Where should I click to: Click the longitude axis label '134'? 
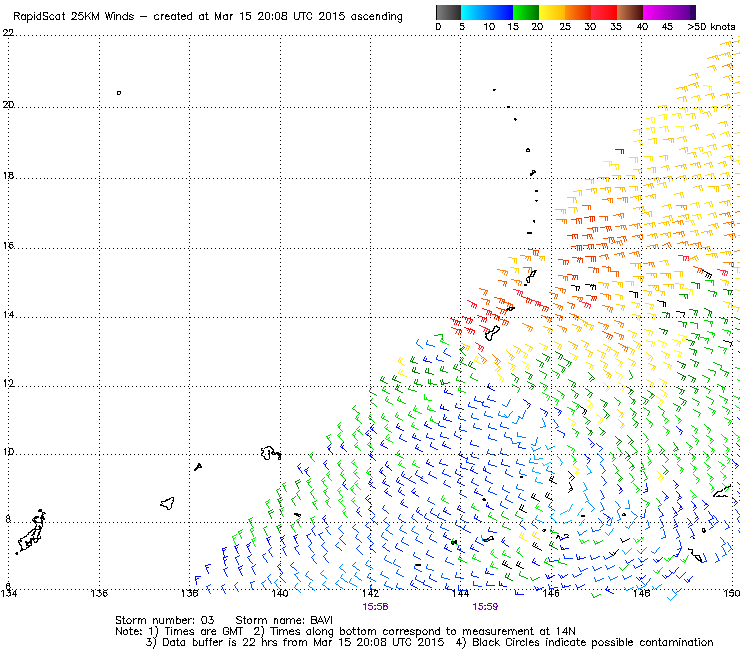click(x=9, y=593)
